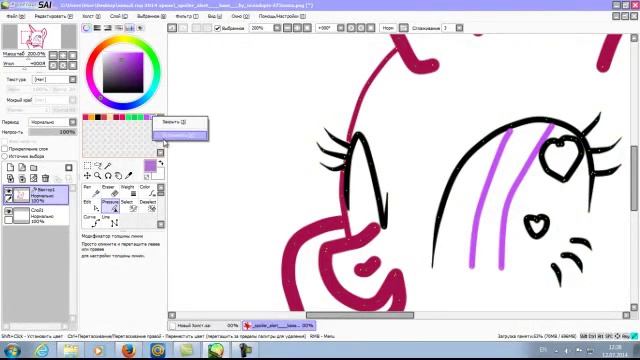Viewport: 640px width, 360px height.
Task: Create a new layer folder
Action: [x=34, y=168]
